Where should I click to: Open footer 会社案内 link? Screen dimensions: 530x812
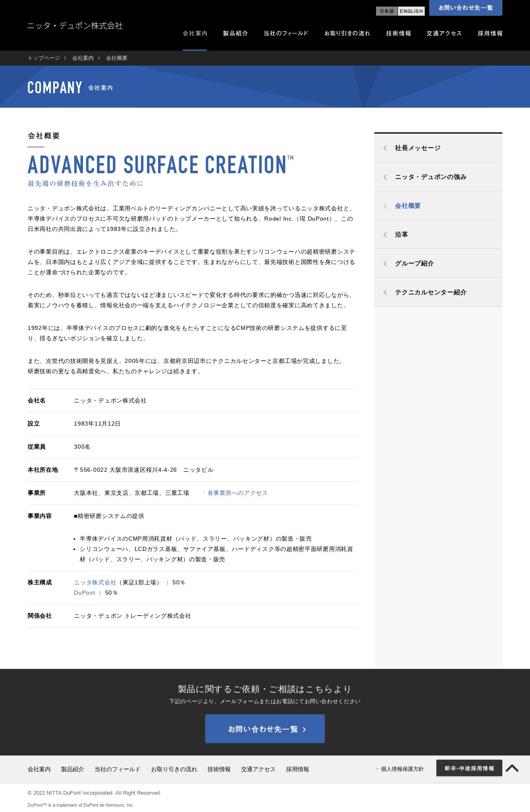click(39, 770)
